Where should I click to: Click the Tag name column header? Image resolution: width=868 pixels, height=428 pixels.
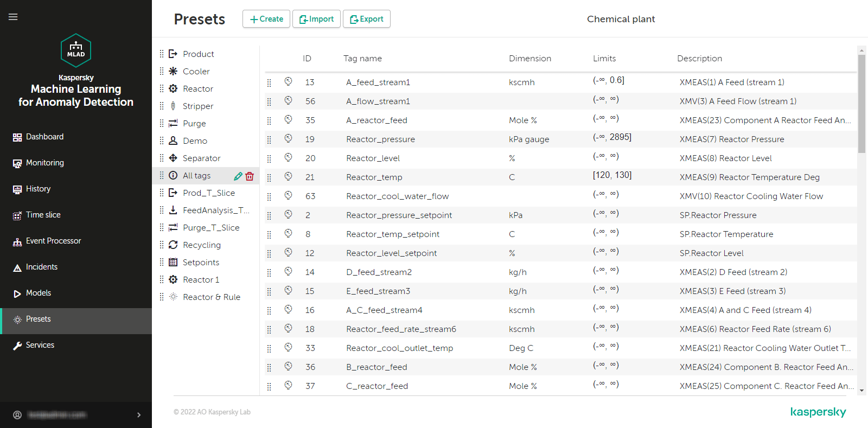pos(362,59)
